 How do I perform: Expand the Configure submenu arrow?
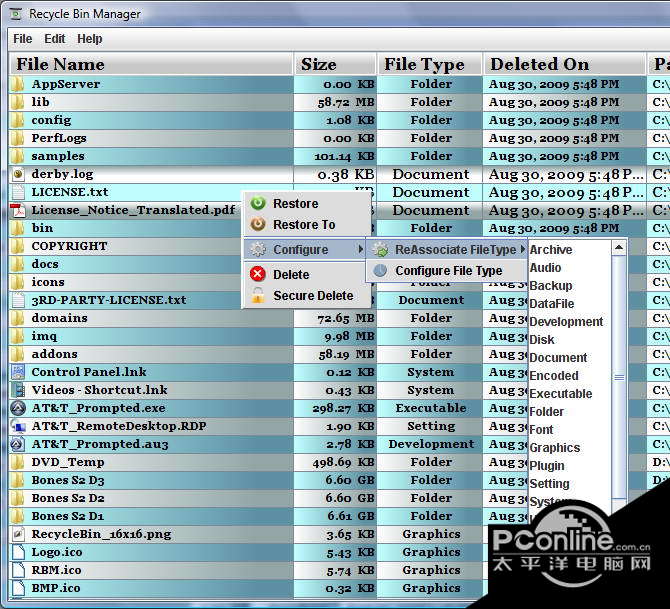click(361, 249)
